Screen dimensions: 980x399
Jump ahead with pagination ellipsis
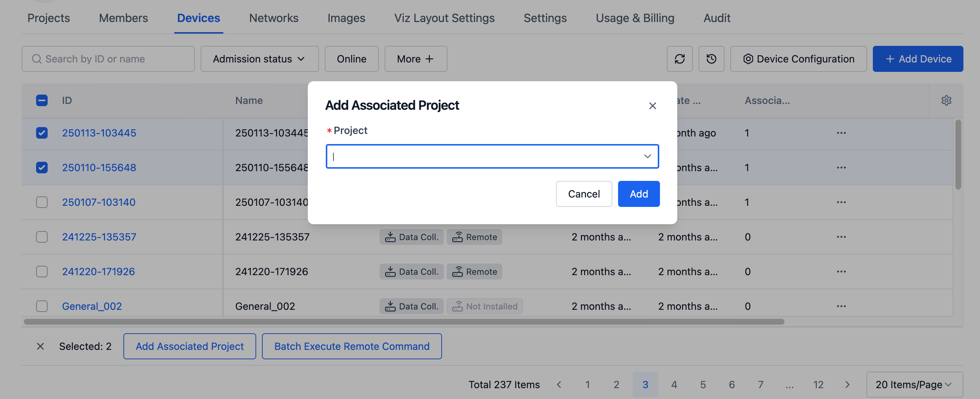(x=789, y=385)
